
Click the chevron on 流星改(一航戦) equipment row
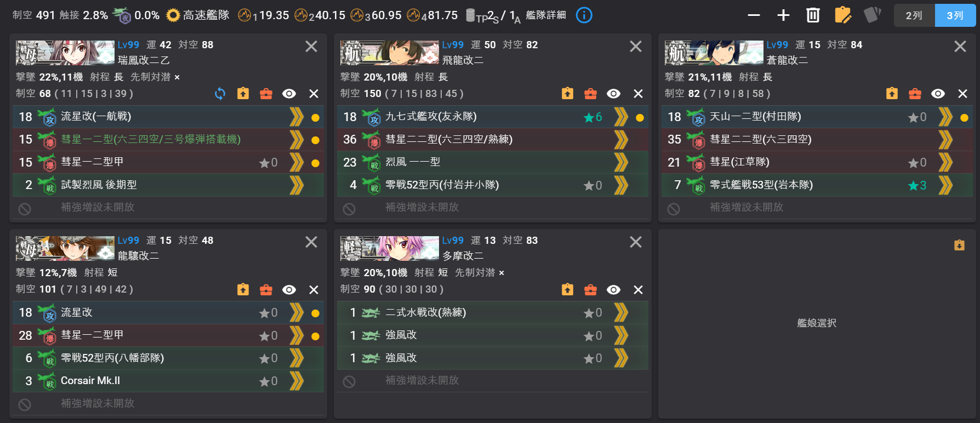(296, 117)
